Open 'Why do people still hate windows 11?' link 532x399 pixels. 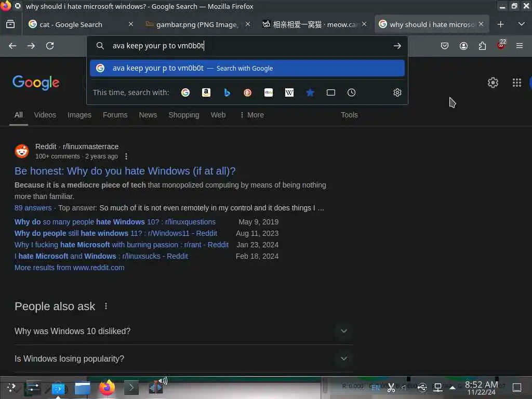pyautogui.click(x=116, y=233)
